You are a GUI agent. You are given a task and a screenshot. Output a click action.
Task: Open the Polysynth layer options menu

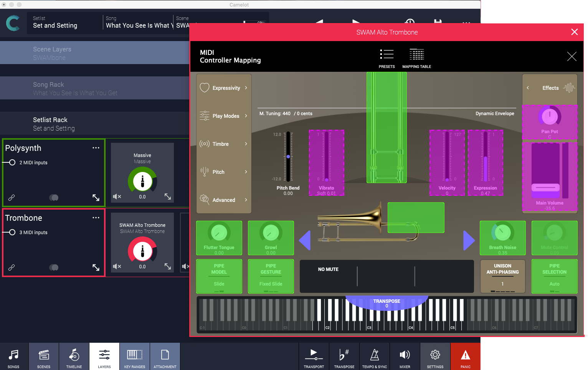(x=96, y=148)
